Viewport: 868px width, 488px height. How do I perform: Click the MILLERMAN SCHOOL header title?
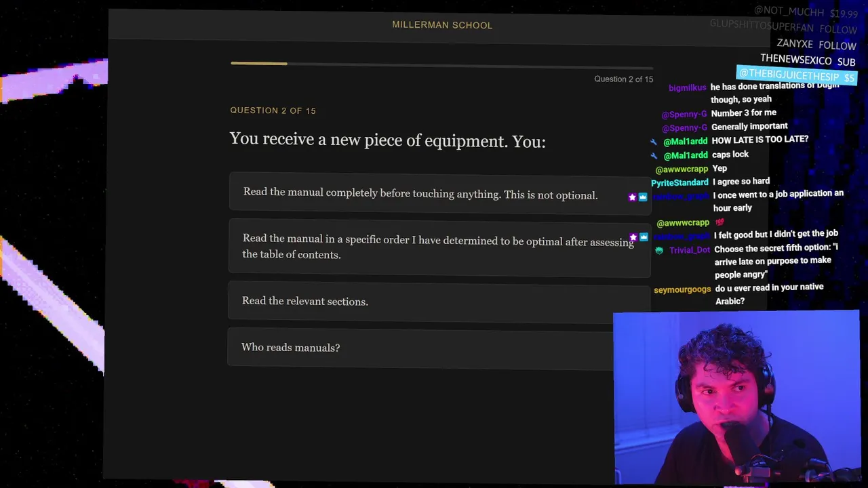tap(442, 25)
